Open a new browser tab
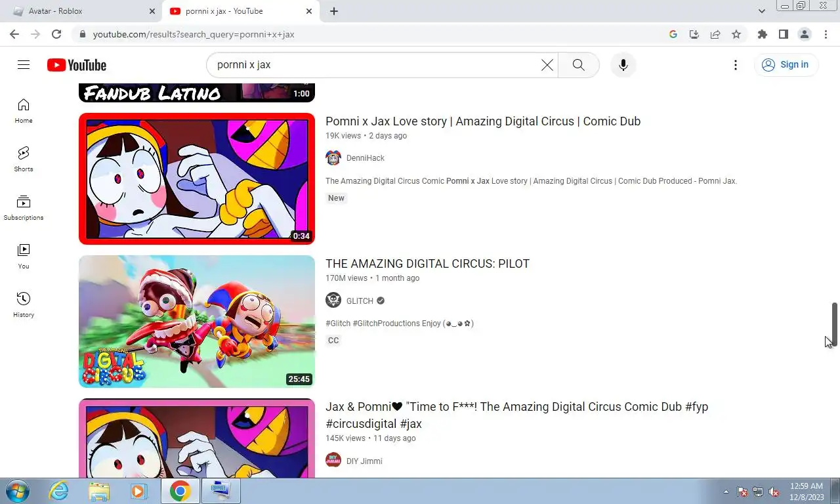 pyautogui.click(x=333, y=11)
